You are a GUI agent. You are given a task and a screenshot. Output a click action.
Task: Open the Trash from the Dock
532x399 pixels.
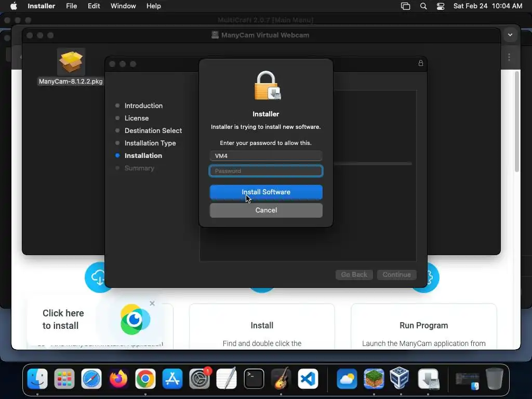click(x=495, y=379)
